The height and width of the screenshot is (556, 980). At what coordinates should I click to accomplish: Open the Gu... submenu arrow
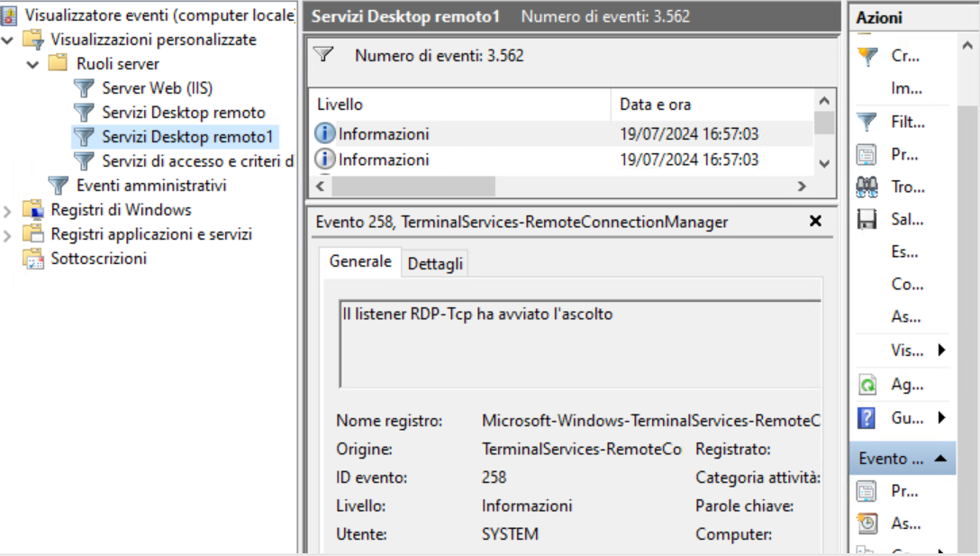(942, 417)
